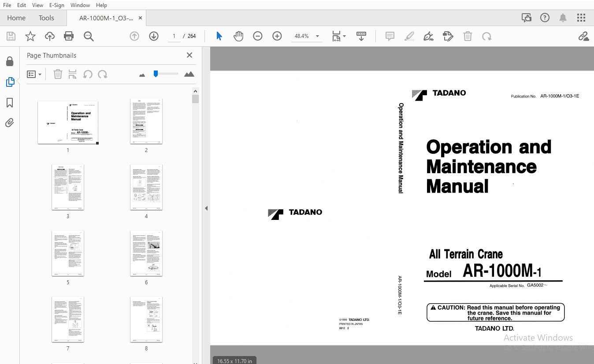Collapse navigation pane with arrow handle
This screenshot has height=364, width=594.
pos(206,208)
